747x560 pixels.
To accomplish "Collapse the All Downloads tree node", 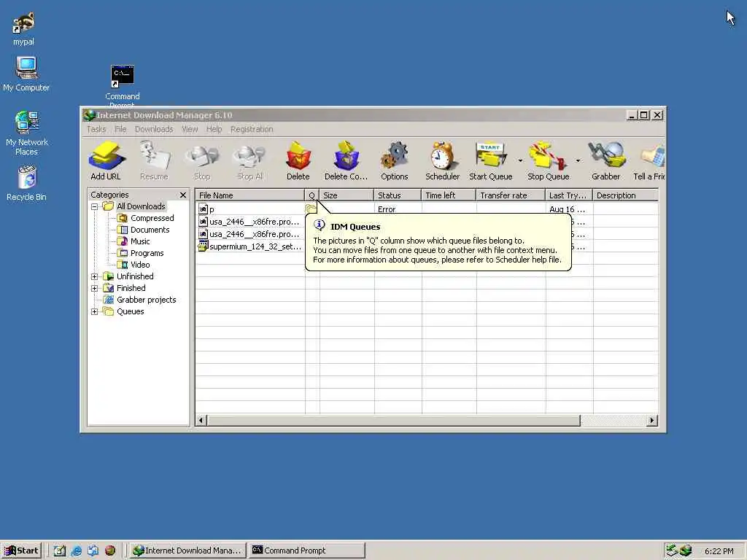I will click(x=94, y=206).
